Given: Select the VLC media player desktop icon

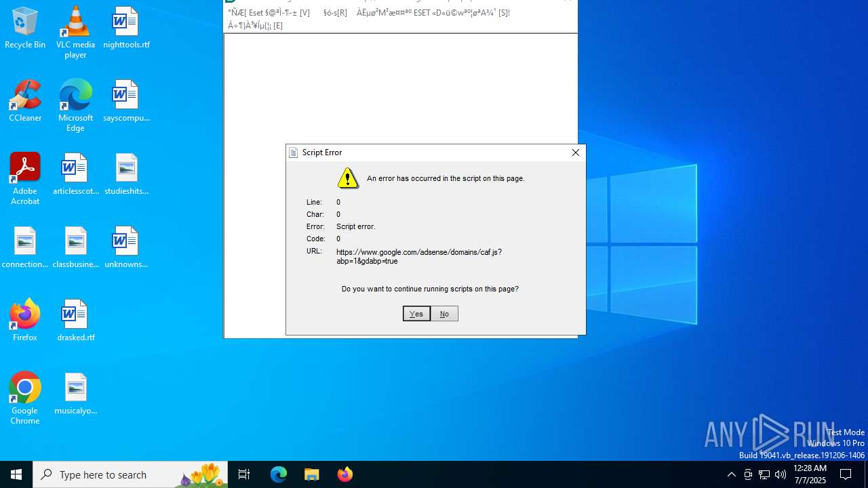Looking at the screenshot, I should tap(75, 33).
